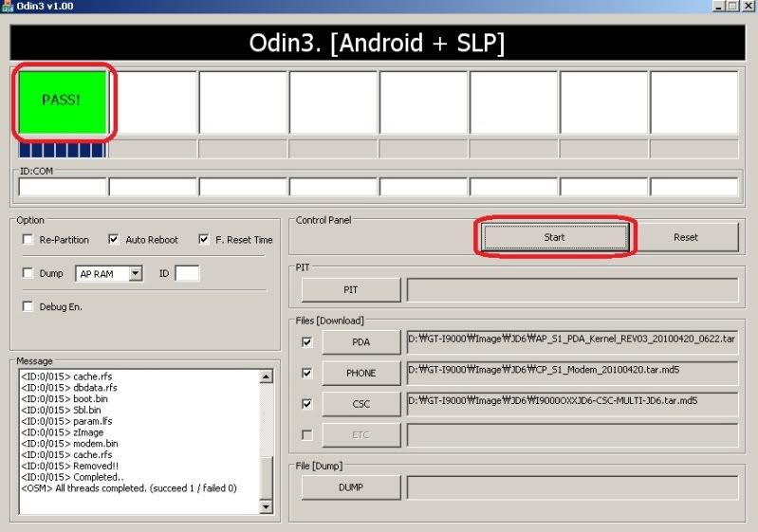This screenshot has width=758, height=532.
Task: Select the 'modem.bin' log line
Action: pyautogui.click(x=69, y=444)
